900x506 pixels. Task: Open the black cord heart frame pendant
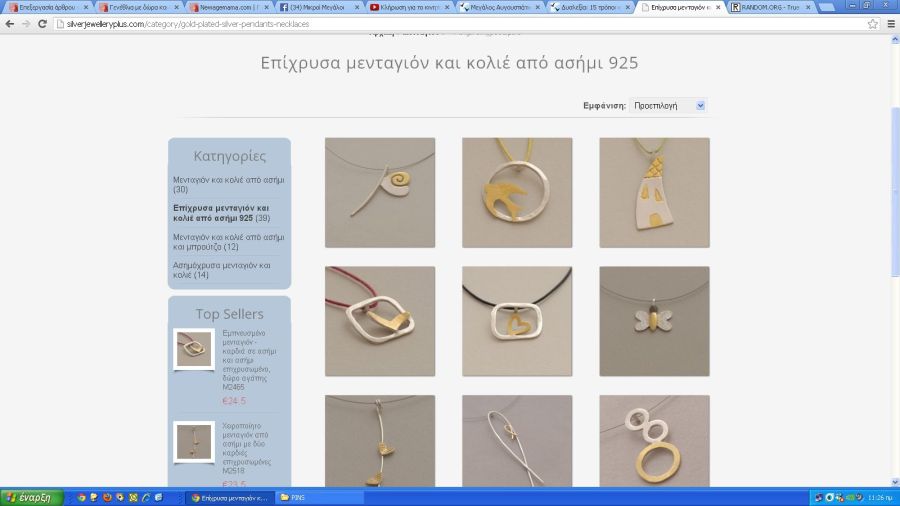(517, 321)
